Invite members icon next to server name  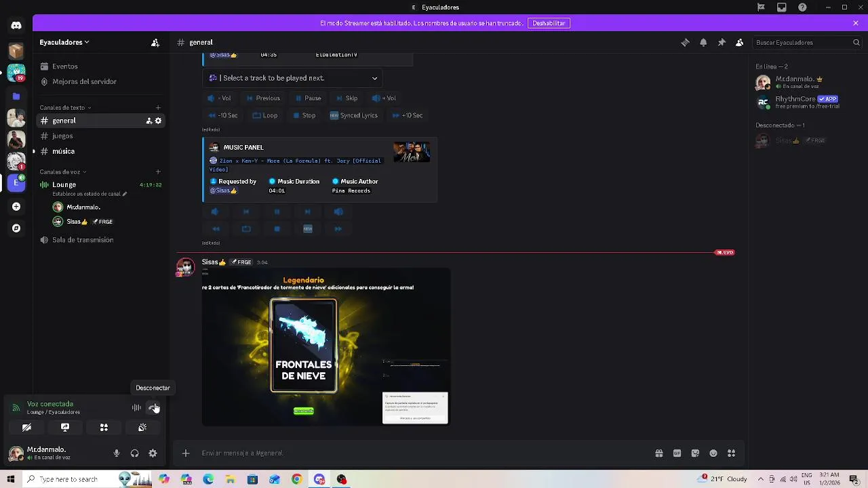point(155,42)
